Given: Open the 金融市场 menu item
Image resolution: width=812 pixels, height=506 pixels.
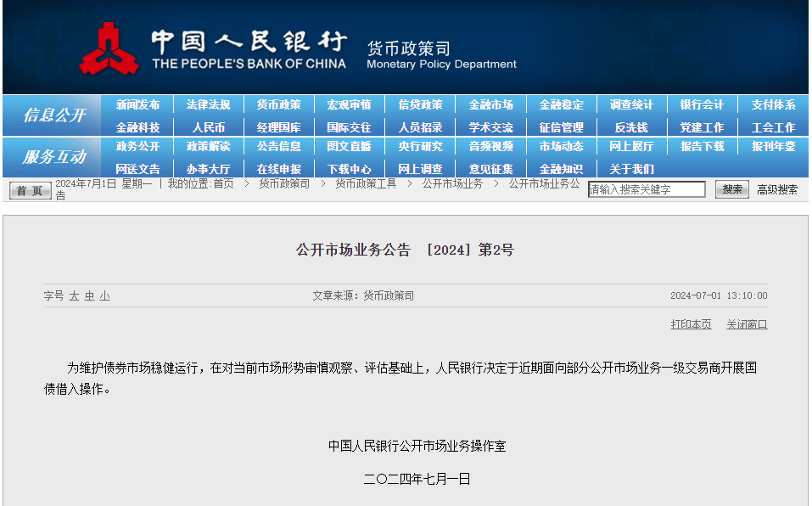Looking at the screenshot, I should [x=490, y=104].
